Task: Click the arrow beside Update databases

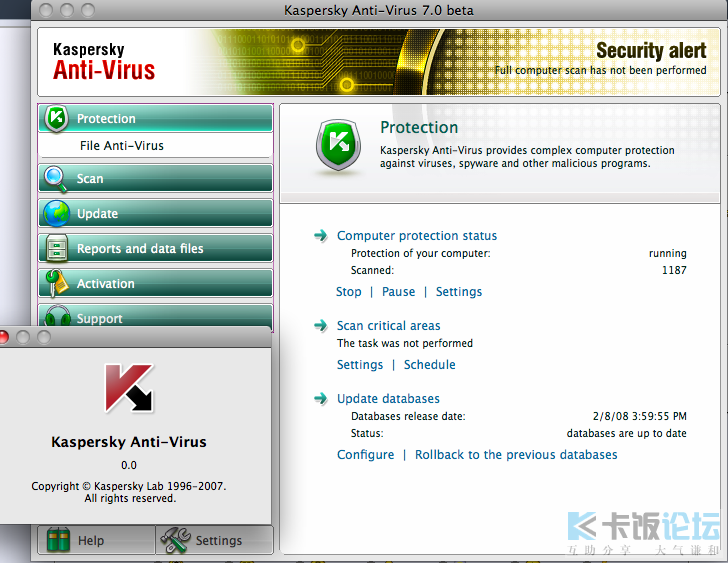Action: tap(320, 398)
